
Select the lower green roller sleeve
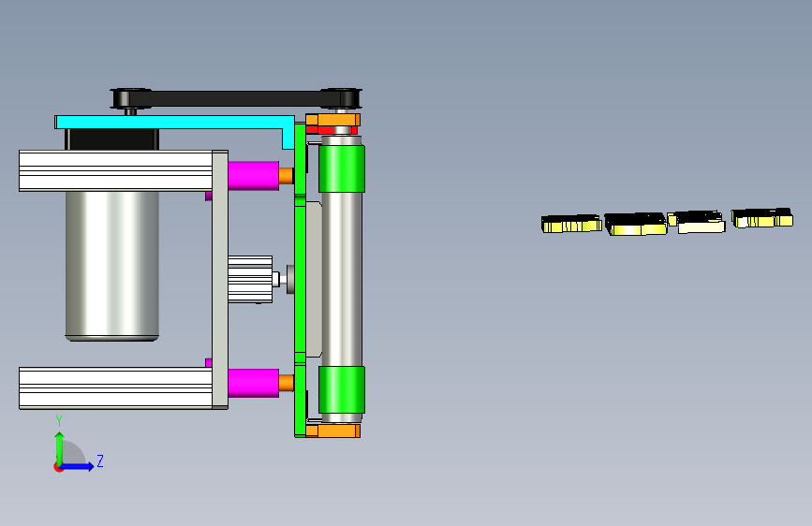pos(342,390)
